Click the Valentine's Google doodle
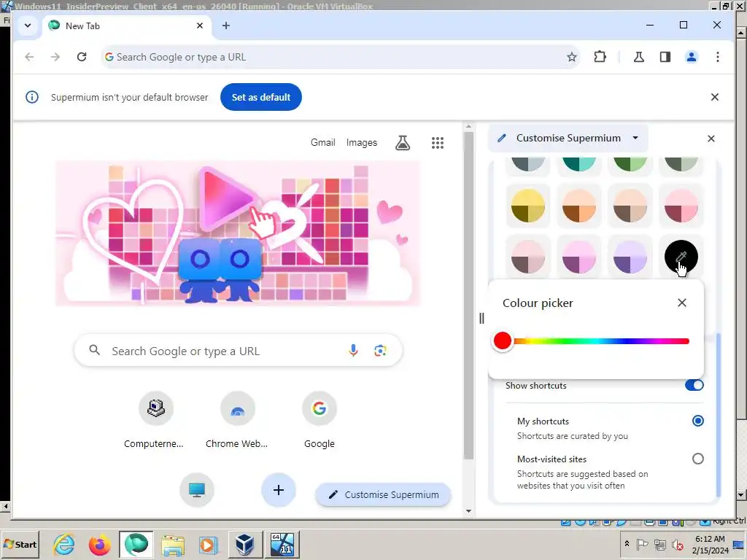This screenshot has height=560, width=747. [x=239, y=233]
